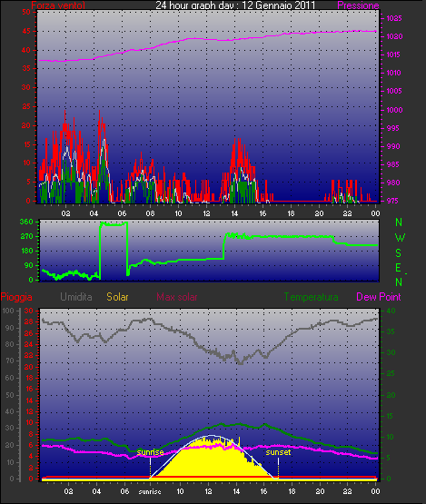Screen dimensions: 426x504
Task: Click the 24 hour graph day title
Action: coord(235,5)
